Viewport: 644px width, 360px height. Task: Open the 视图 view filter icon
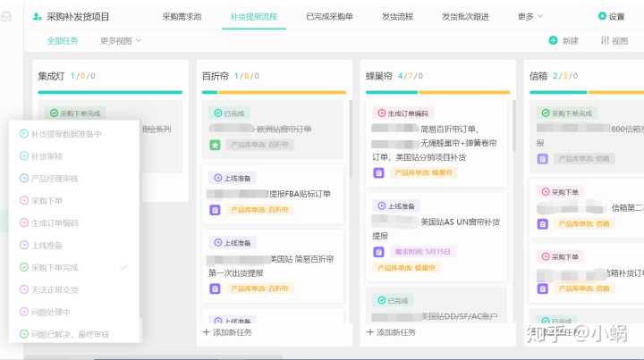pyautogui.click(x=605, y=40)
